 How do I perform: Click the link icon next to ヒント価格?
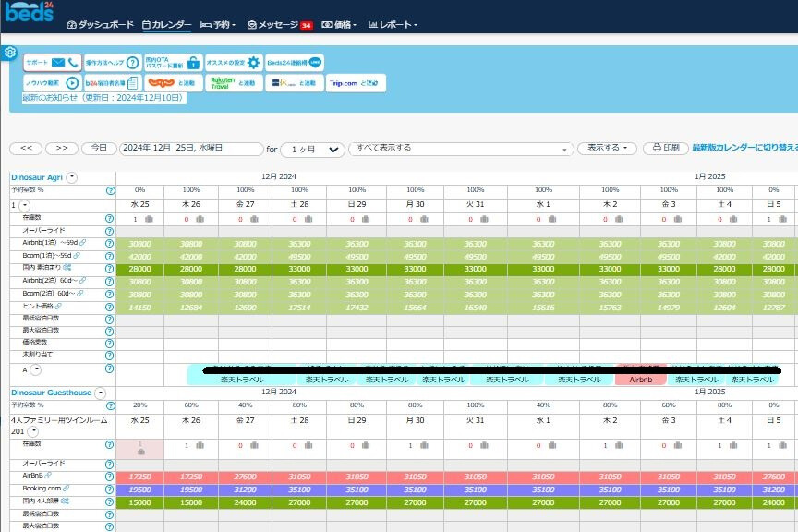pyautogui.click(x=58, y=306)
